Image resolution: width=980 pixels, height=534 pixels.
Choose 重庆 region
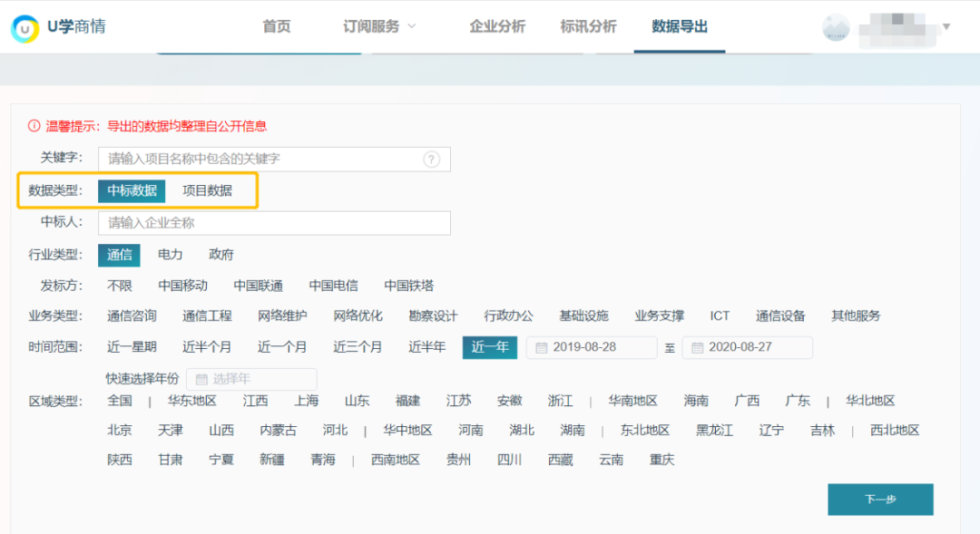tap(661, 461)
